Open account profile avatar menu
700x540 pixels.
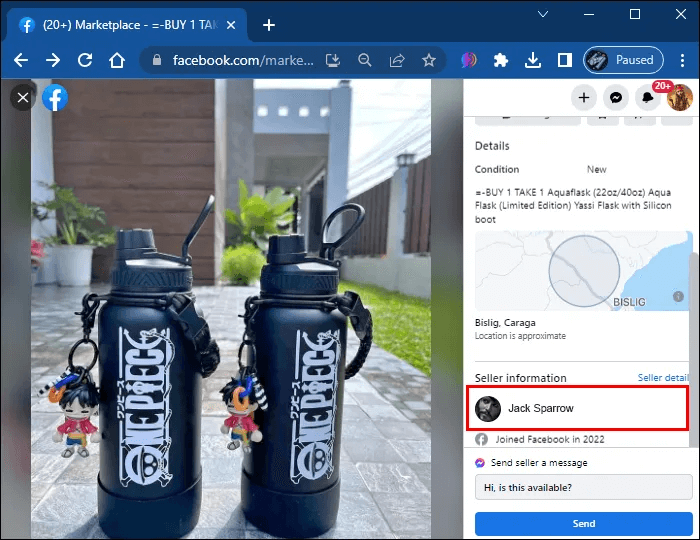point(679,97)
